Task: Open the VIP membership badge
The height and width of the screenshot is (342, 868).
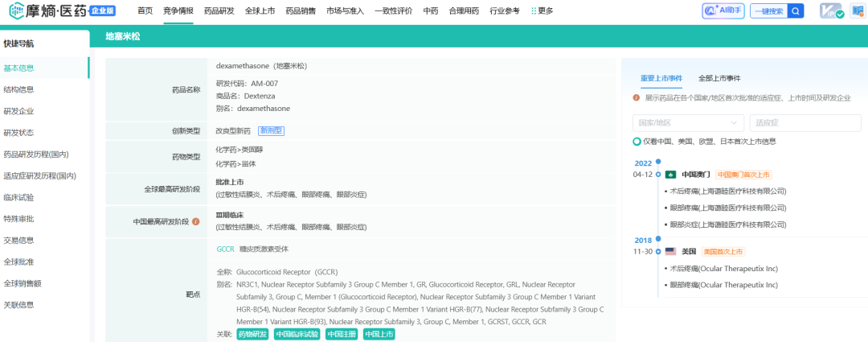Action: tap(829, 11)
